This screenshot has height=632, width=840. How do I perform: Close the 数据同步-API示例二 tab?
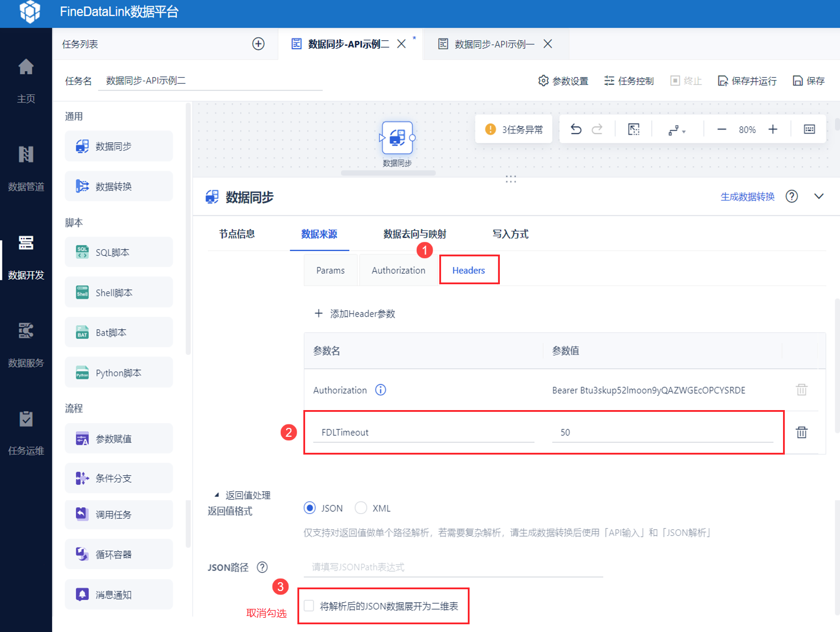tap(401, 44)
